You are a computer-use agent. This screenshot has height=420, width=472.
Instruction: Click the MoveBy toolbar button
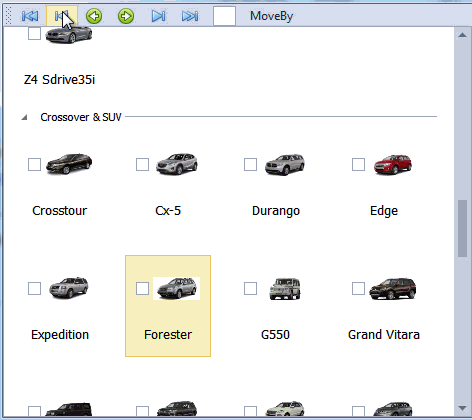coord(271,16)
